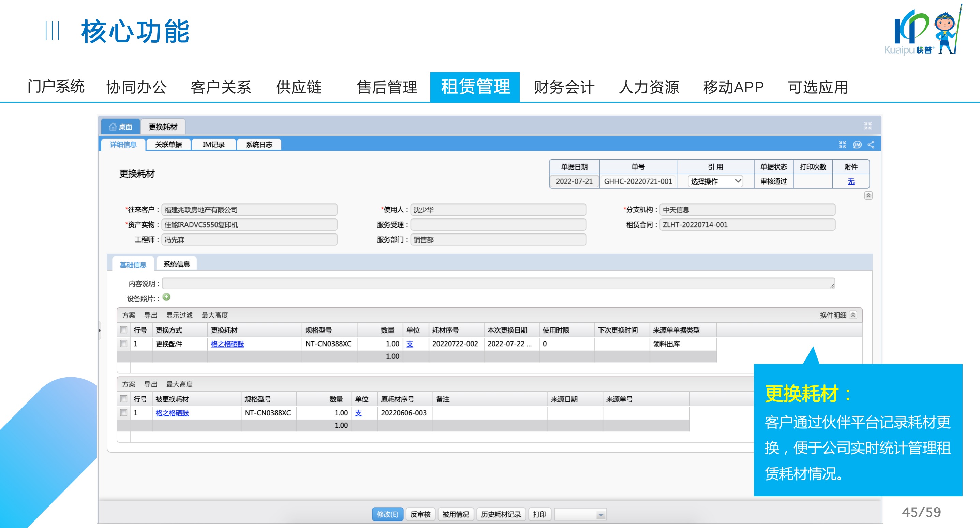The image size is (980, 528).
Task: Click the 修改(E) button
Action: 387,515
